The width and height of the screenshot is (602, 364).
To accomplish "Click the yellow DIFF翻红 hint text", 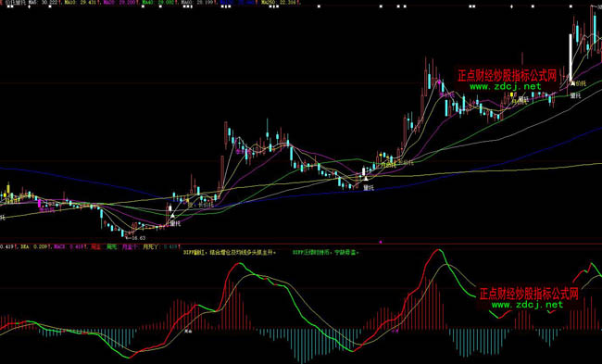I will [230, 253].
